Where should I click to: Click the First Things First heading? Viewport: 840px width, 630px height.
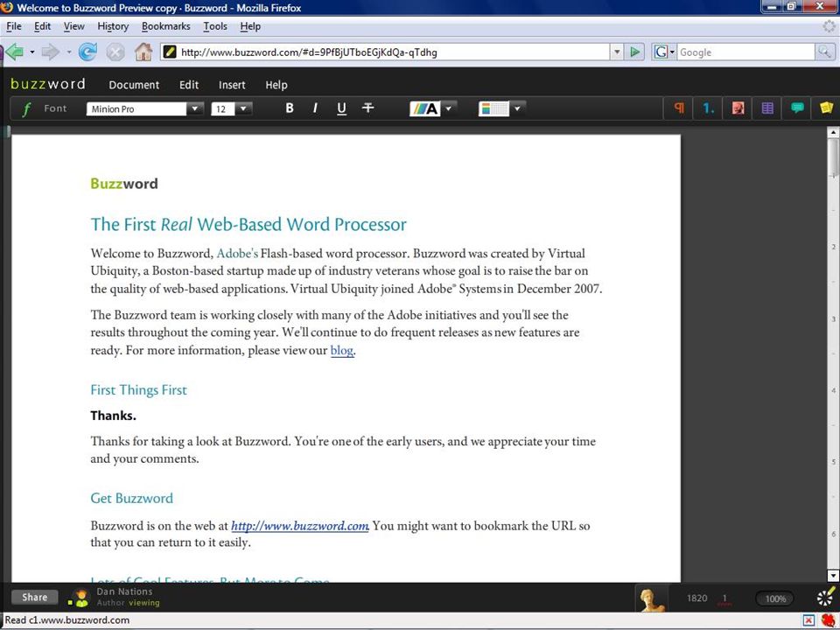(139, 390)
